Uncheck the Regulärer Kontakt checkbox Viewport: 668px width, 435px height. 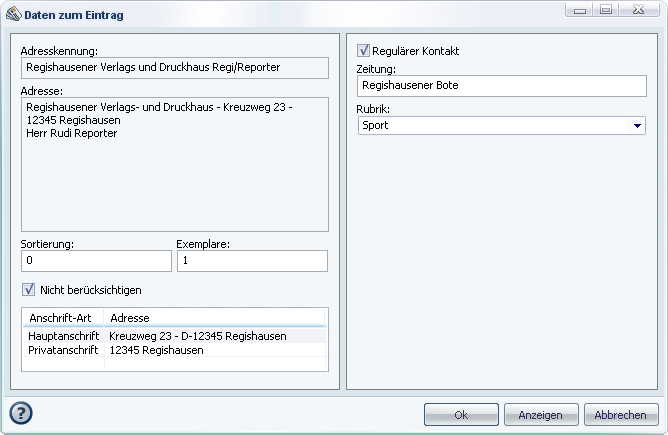tap(364, 50)
